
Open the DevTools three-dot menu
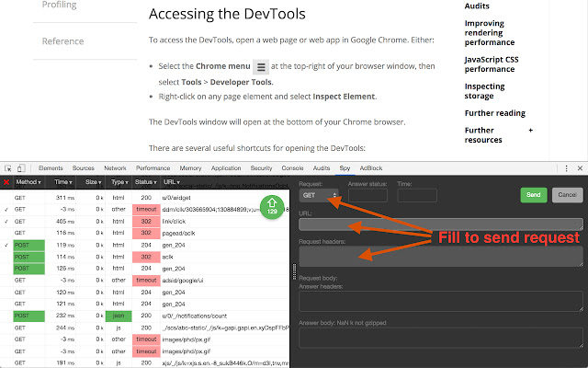pos(566,168)
